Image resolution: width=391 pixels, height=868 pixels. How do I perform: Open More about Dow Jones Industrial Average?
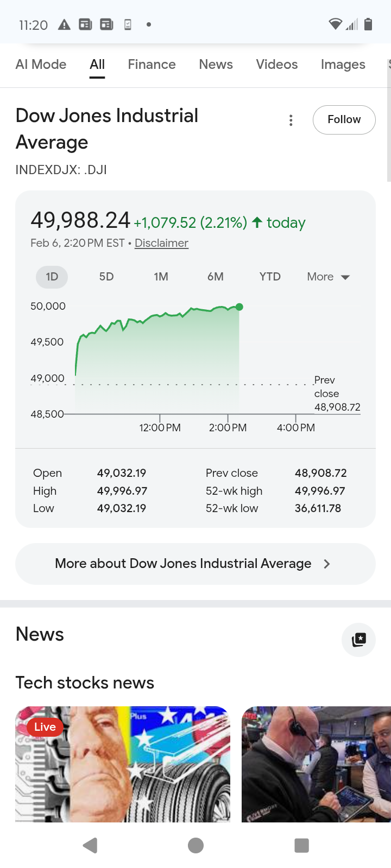click(x=195, y=564)
